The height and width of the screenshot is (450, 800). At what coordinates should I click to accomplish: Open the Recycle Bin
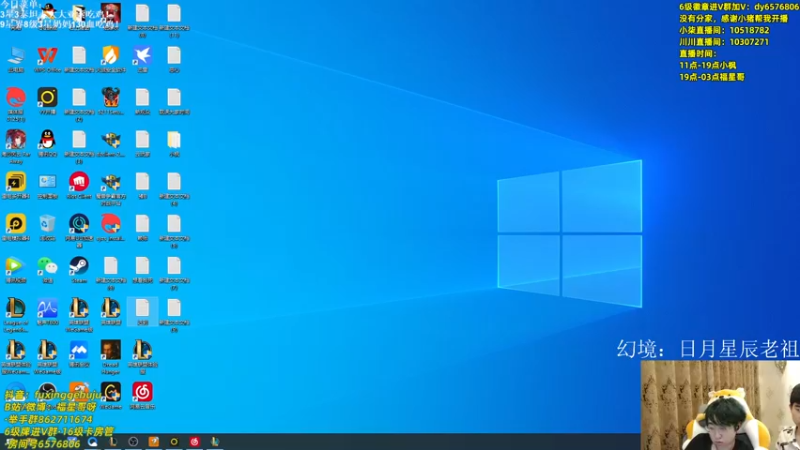47,223
